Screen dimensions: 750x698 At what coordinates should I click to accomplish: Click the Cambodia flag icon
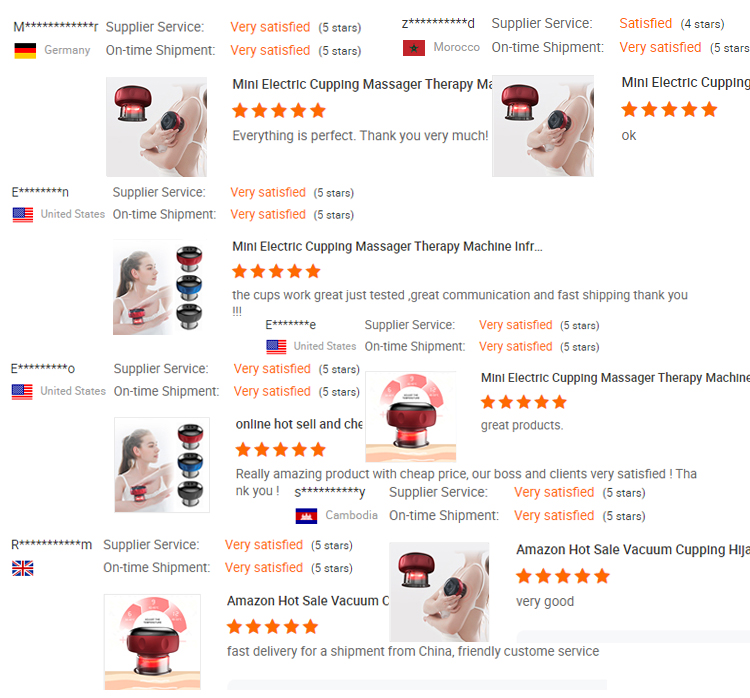click(x=306, y=516)
